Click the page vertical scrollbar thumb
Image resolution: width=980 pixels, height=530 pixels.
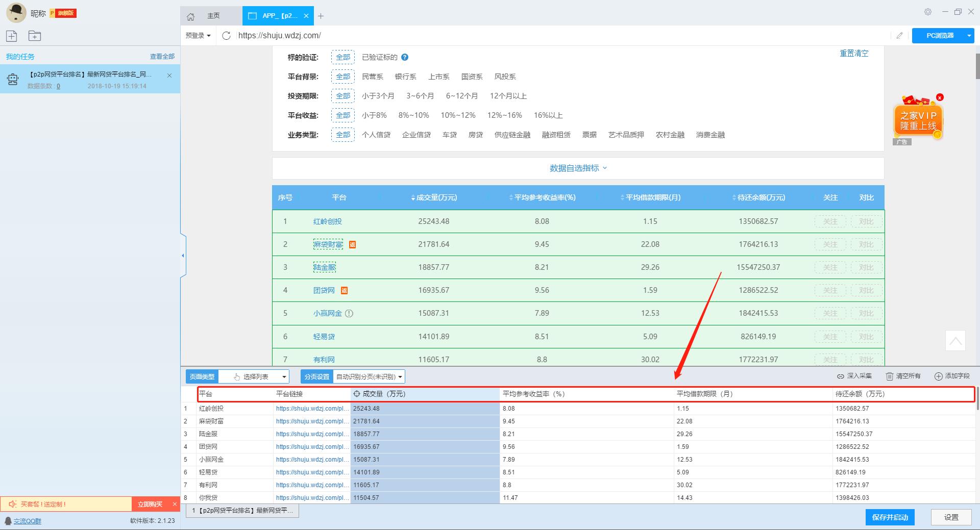click(x=977, y=66)
